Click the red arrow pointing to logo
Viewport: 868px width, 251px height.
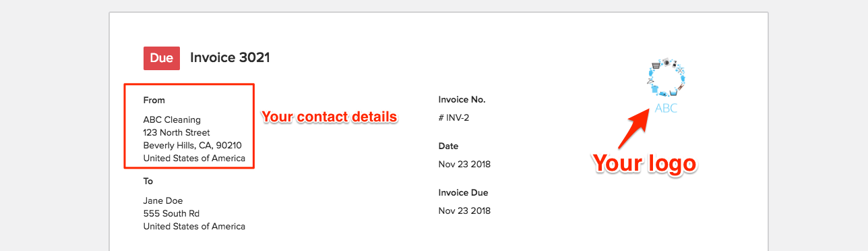pyautogui.click(x=634, y=130)
